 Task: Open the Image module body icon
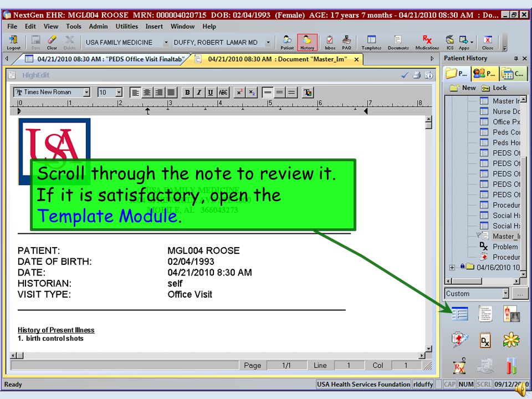pyautogui.click(x=511, y=314)
